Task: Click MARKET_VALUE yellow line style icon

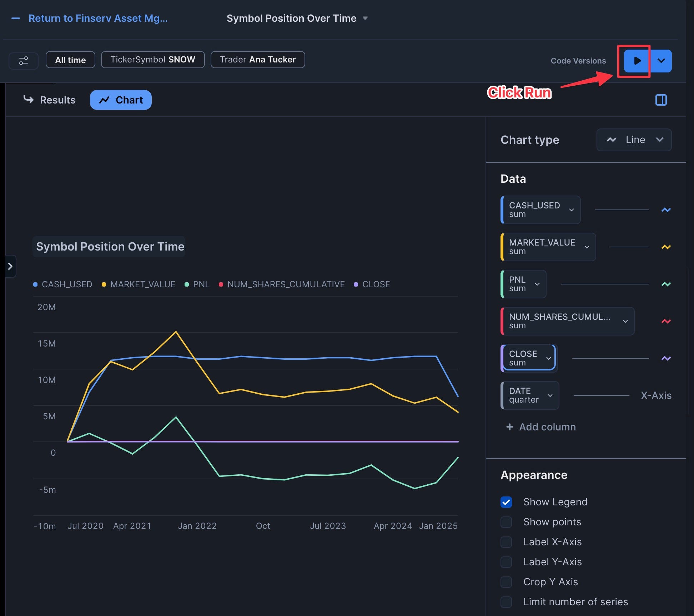Action: (x=666, y=247)
